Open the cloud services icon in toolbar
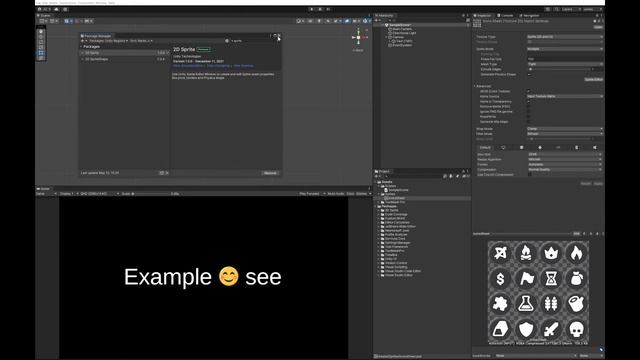 (56, 9)
